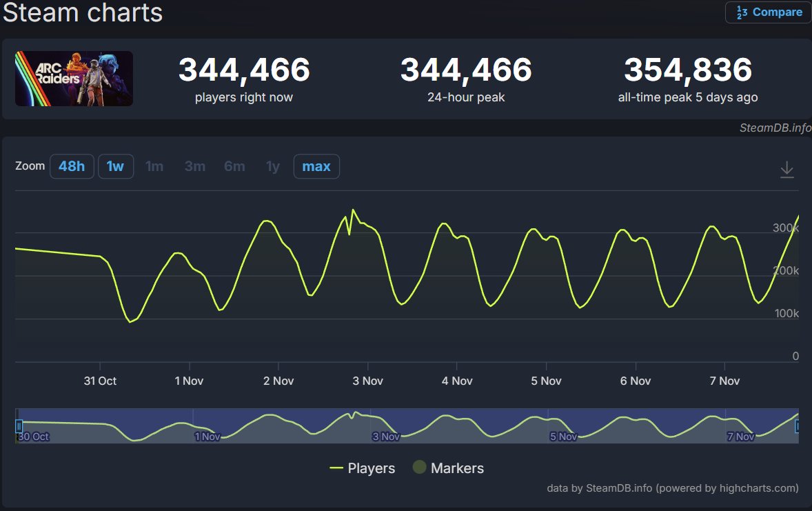Click the '3 Nov' label in navigator

386,437
